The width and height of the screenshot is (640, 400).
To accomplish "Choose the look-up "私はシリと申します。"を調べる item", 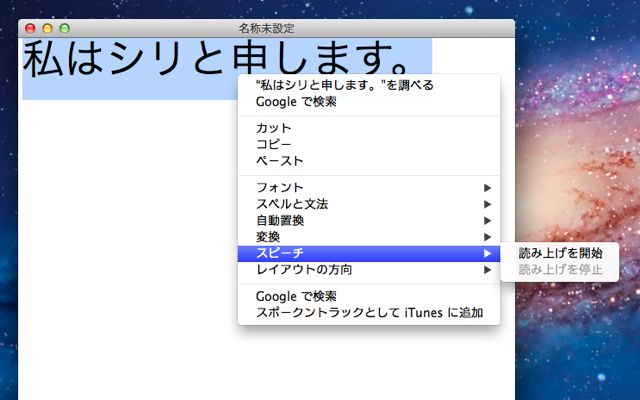I will (369, 85).
